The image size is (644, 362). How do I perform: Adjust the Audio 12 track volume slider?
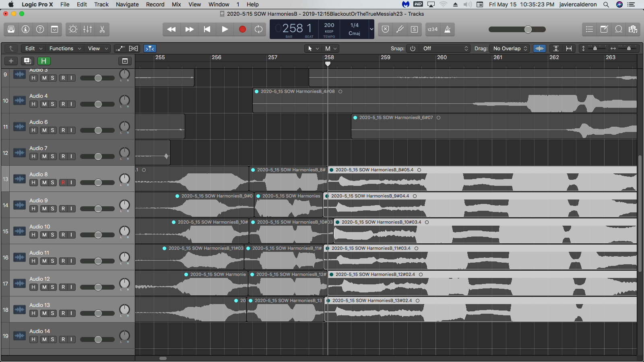coord(98,287)
